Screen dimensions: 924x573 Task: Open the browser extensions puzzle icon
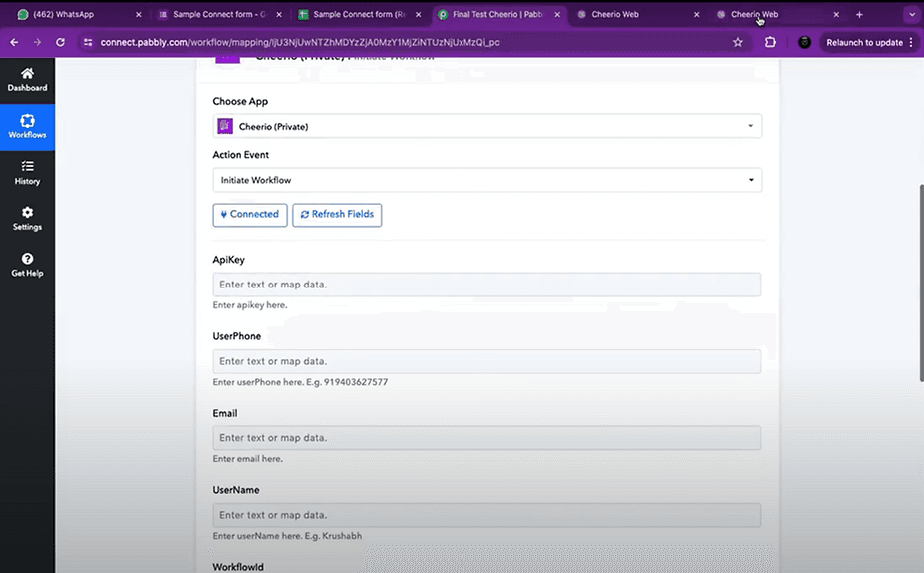tap(770, 42)
